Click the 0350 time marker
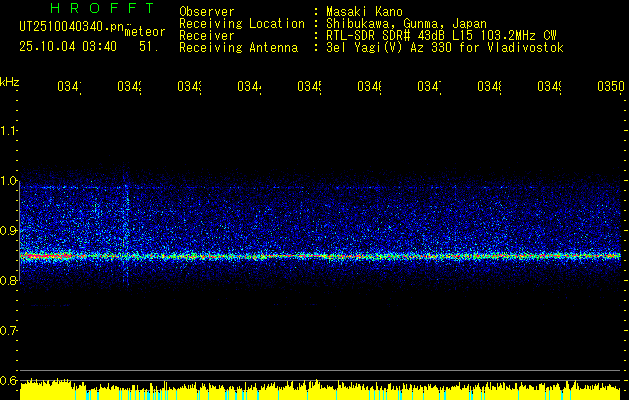The width and height of the screenshot is (629, 400). click(x=611, y=86)
